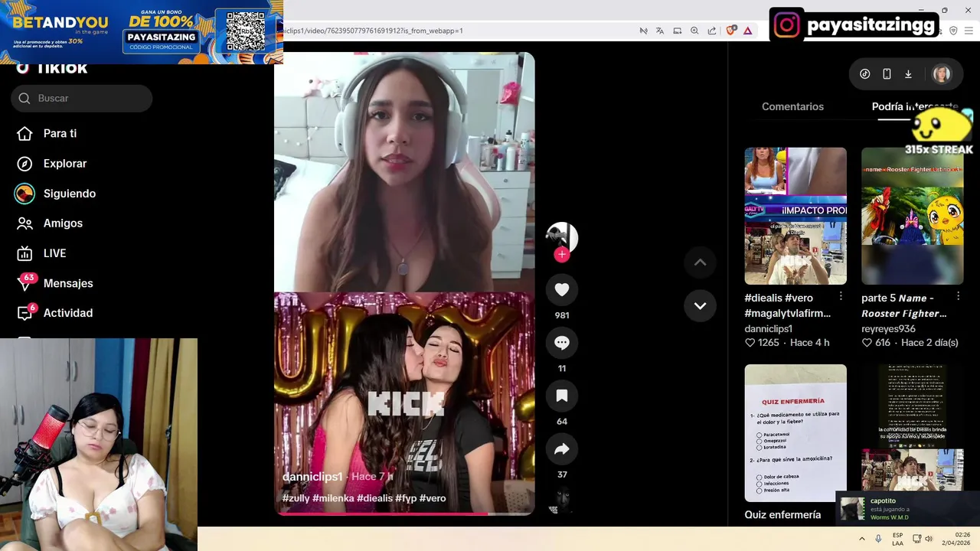Open reyreyes936 profile link
The height and width of the screenshot is (551, 980).
click(888, 328)
